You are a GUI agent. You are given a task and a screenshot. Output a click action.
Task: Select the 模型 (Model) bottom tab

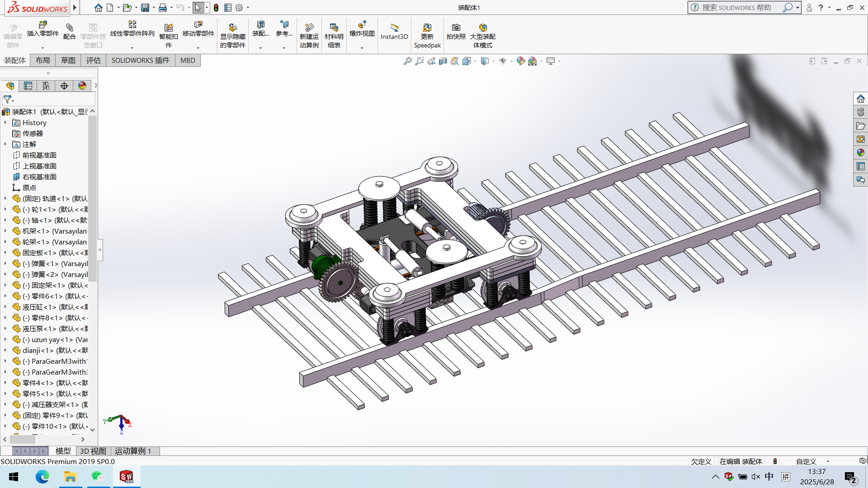coord(63,451)
